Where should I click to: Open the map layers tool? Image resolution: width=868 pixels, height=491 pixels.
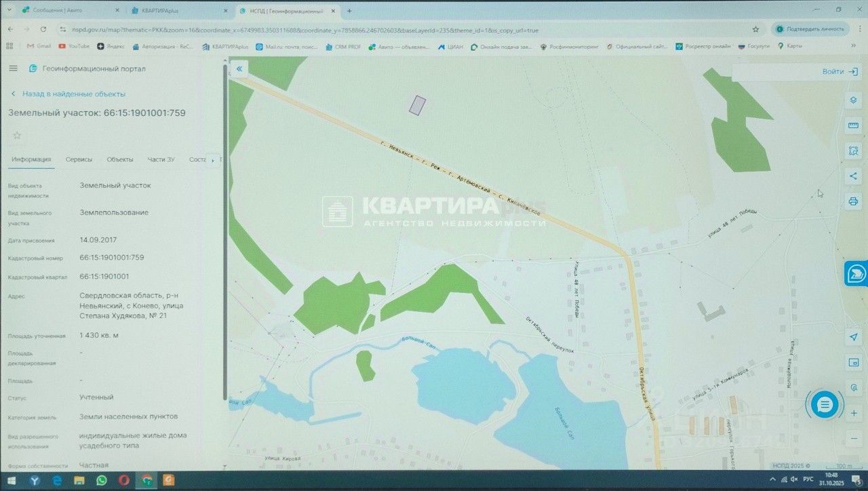854,100
